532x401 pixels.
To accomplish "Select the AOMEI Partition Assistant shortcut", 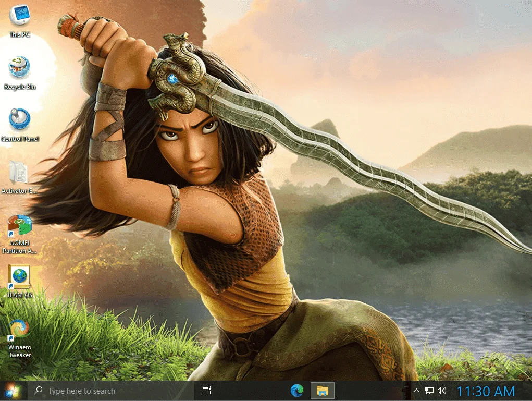I will tap(19, 234).
